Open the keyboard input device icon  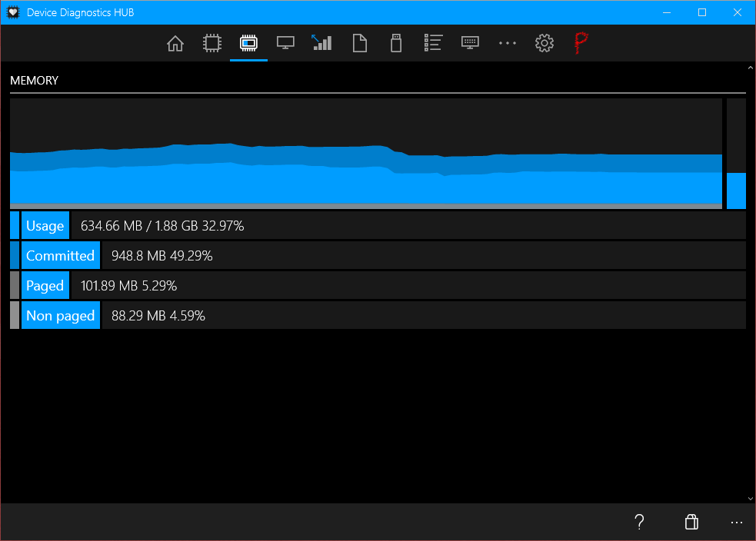pyautogui.click(x=470, y=43)
